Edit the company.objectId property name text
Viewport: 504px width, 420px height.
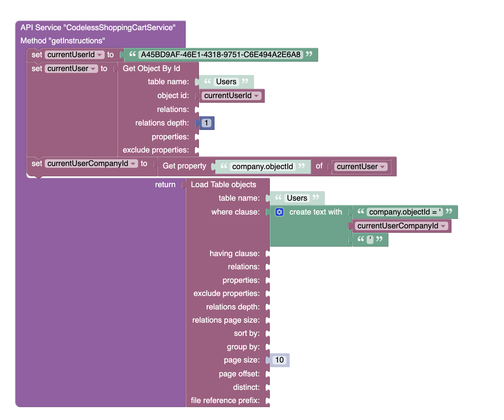[x=262, y=166]
